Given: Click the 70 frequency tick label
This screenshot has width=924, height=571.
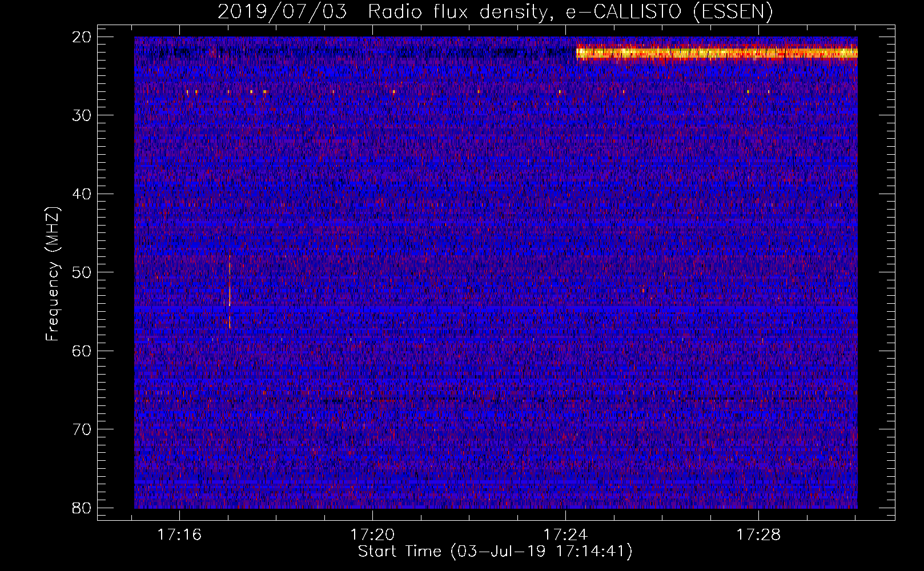Looking at the screenshot, I should (x=82, y=429).
